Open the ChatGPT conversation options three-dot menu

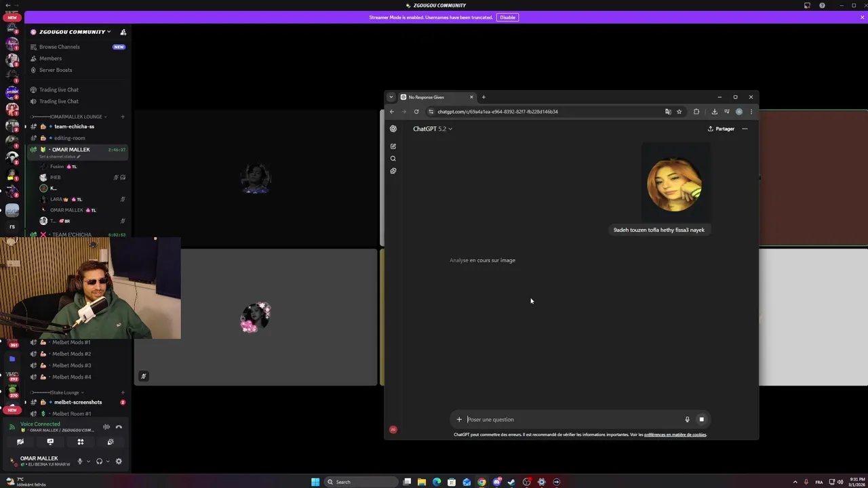[745, 129]
